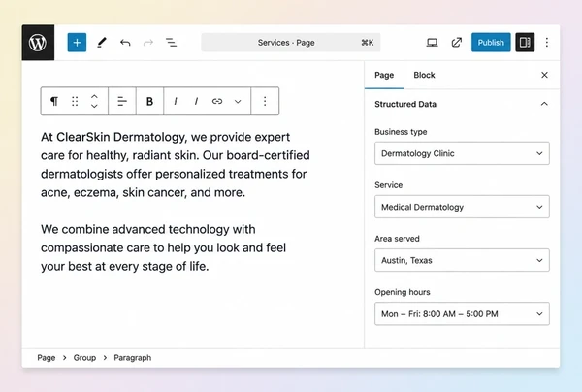The height and width of the screenshot is (392, 582).
Task: Move block up with arrow
Action: (94, 96)
